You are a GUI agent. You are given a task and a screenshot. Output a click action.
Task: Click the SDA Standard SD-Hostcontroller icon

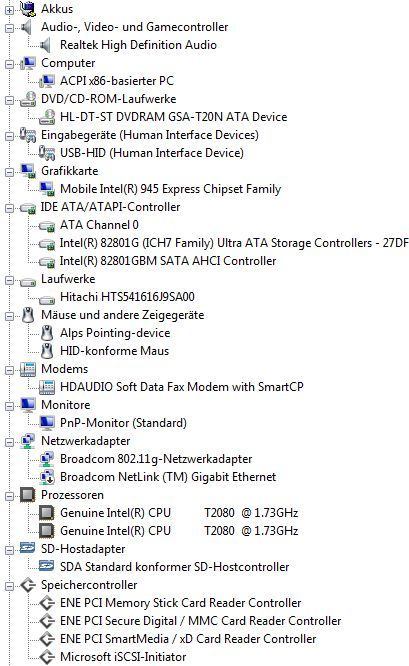point(47,566)
